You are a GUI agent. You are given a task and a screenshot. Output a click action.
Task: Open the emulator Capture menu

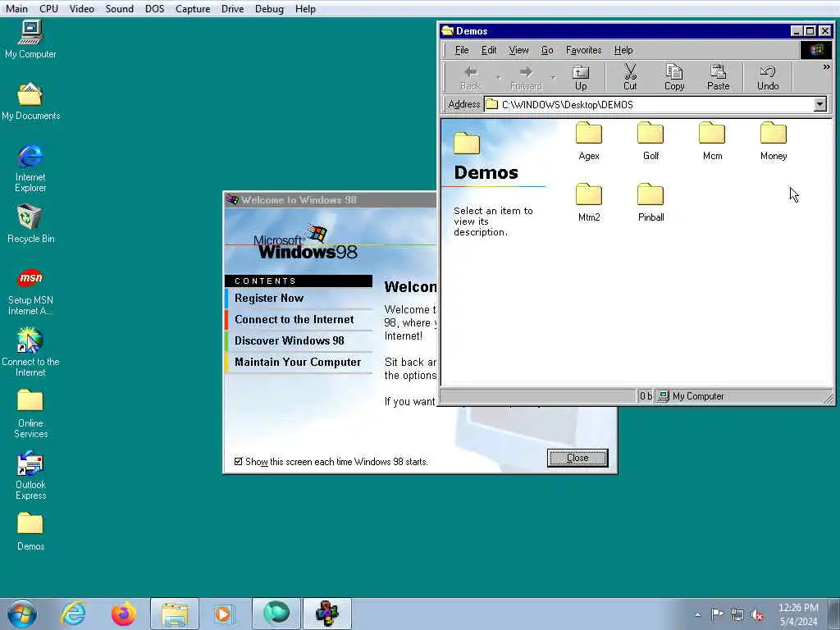(193, 8)
